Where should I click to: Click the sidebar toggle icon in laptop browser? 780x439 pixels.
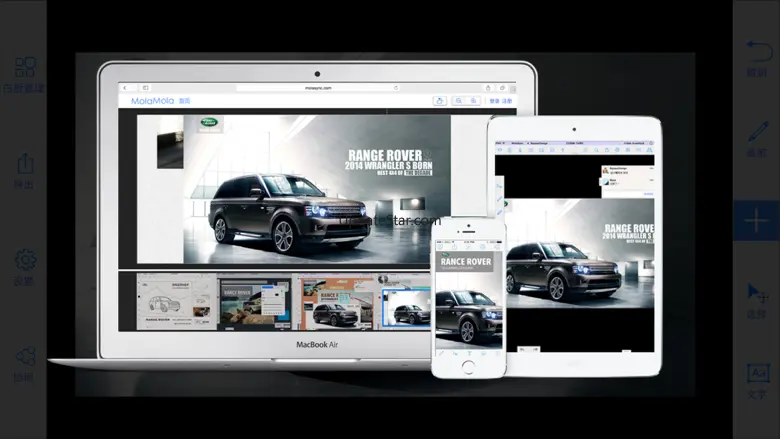tap(146, 88)
